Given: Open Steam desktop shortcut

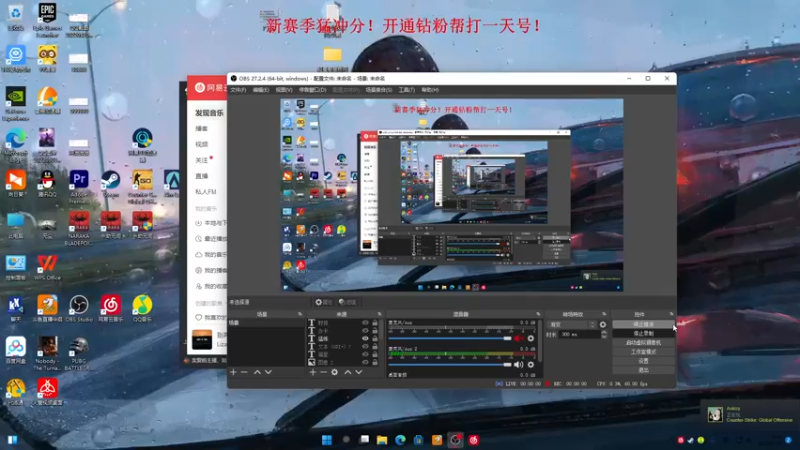Looking at the screenshot, I should click(x=111, y=184).
